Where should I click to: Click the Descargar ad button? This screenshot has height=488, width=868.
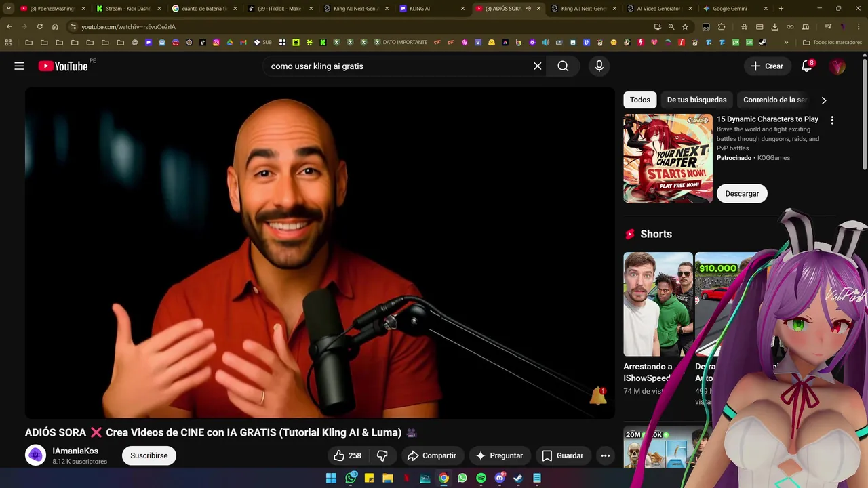(x=742, y=194)
